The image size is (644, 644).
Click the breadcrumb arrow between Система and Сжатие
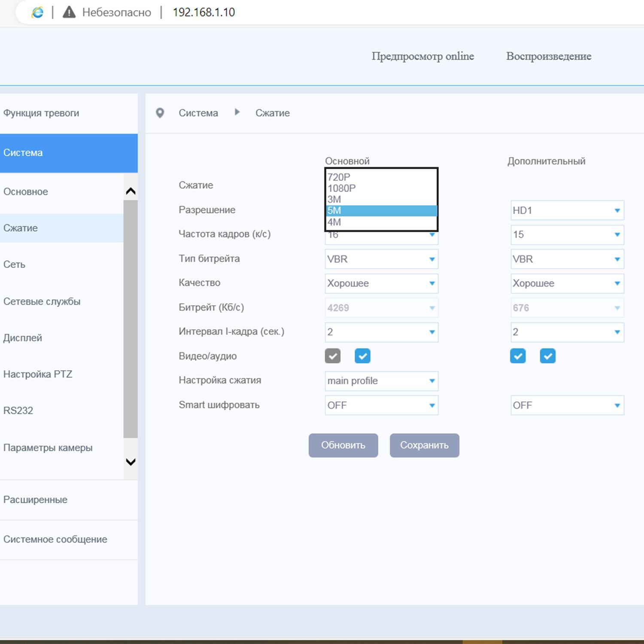click(237, 112)
